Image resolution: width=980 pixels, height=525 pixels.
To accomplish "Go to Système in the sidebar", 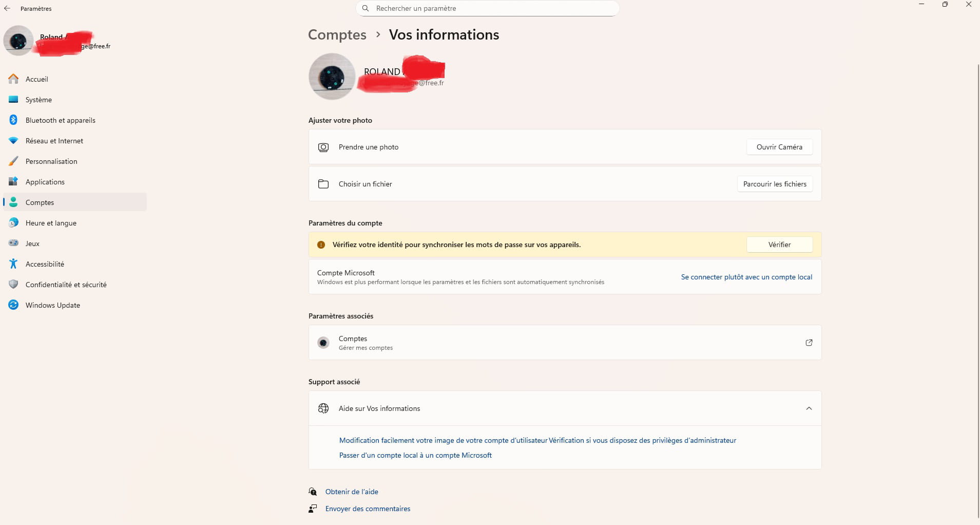I will tap(39, 100).
